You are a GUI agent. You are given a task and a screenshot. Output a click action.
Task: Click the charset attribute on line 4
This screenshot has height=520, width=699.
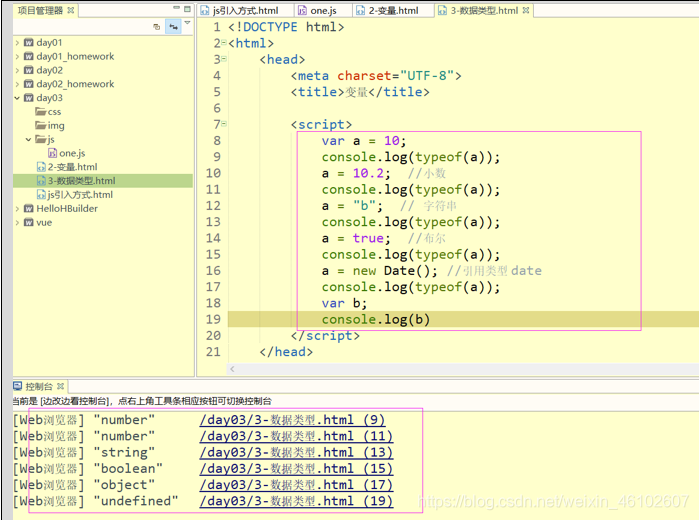click(x=364, y=76)
